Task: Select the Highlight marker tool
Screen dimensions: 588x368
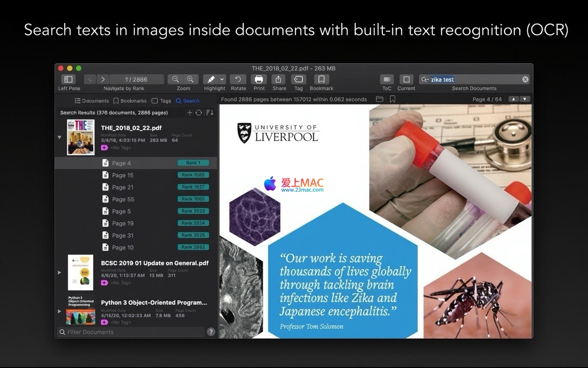Action: (211, 79)
